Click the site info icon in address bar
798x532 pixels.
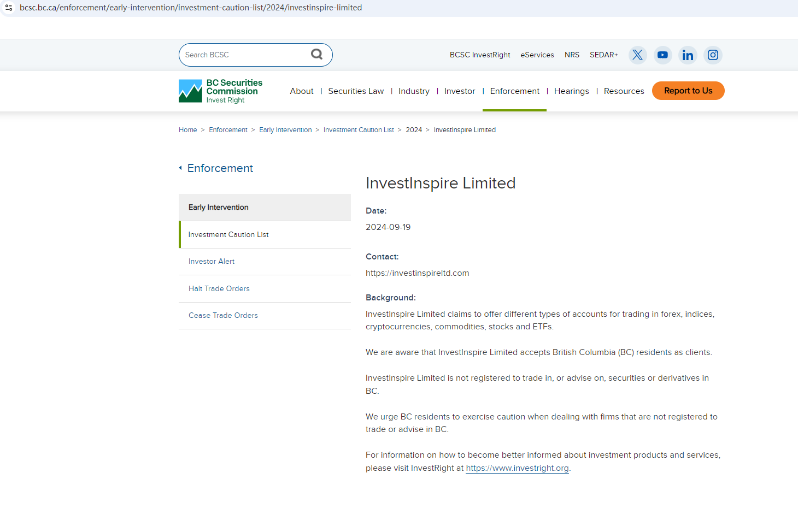[9, 8]
